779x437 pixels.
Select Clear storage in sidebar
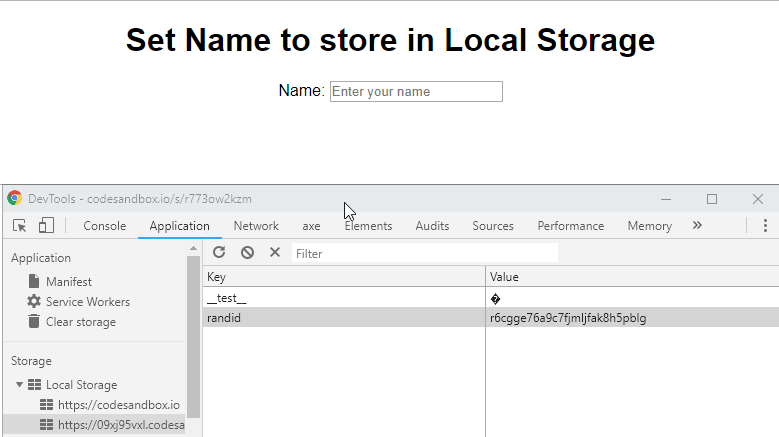(x=80, y=322)
